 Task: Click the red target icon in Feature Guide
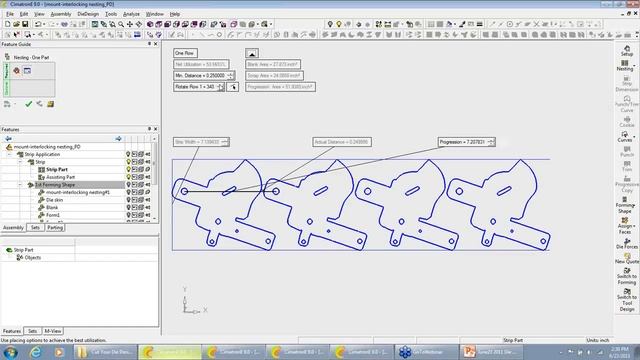[x=16, y=71]
